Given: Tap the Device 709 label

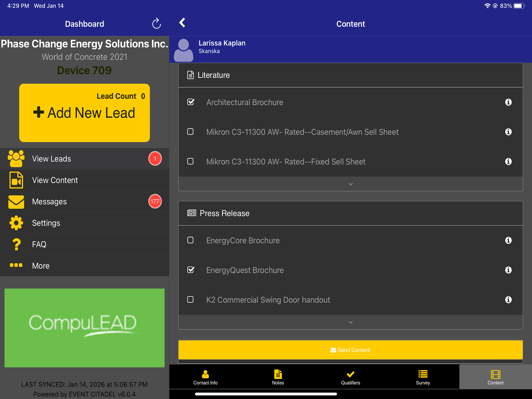Looking at the screenshot, I should point(85,70).
